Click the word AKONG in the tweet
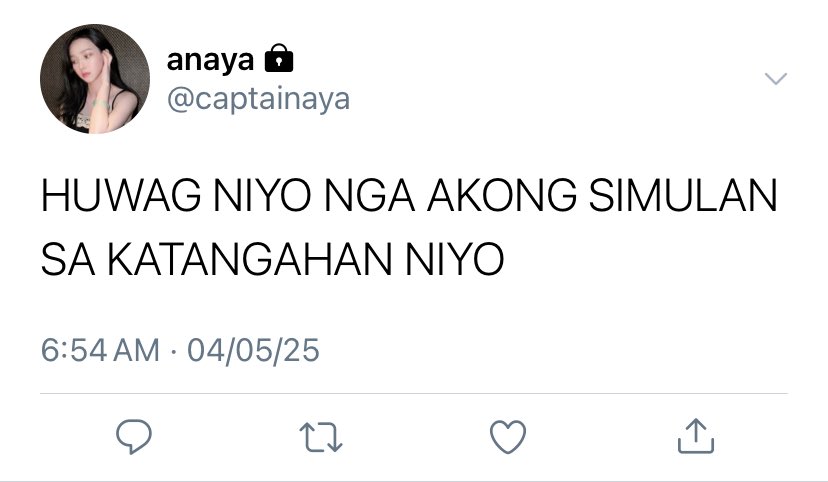828x482 pixels. pos(502,195)
